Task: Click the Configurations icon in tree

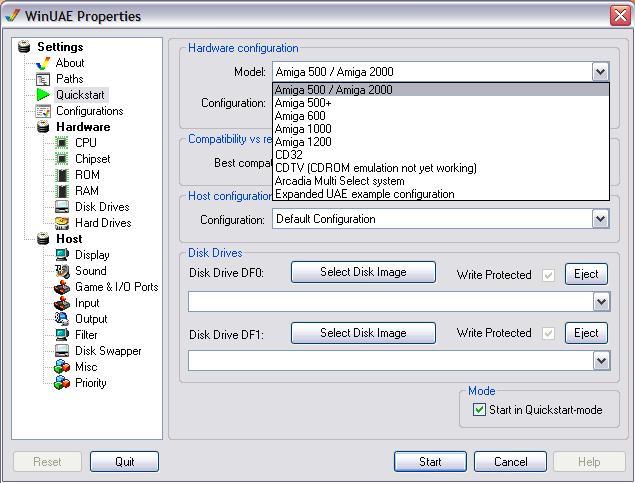Action: point(43,111)
